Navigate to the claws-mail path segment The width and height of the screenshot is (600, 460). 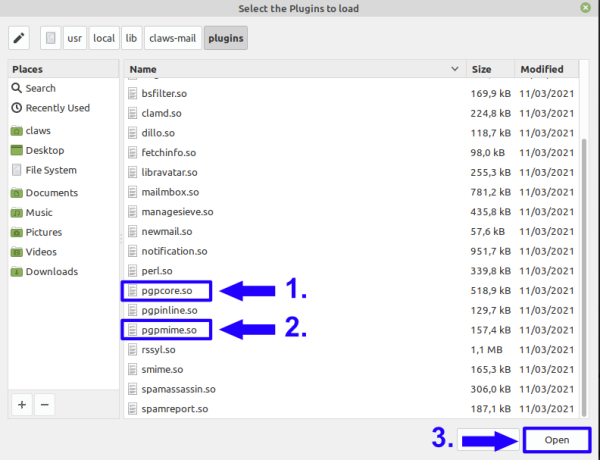[173, 39]
